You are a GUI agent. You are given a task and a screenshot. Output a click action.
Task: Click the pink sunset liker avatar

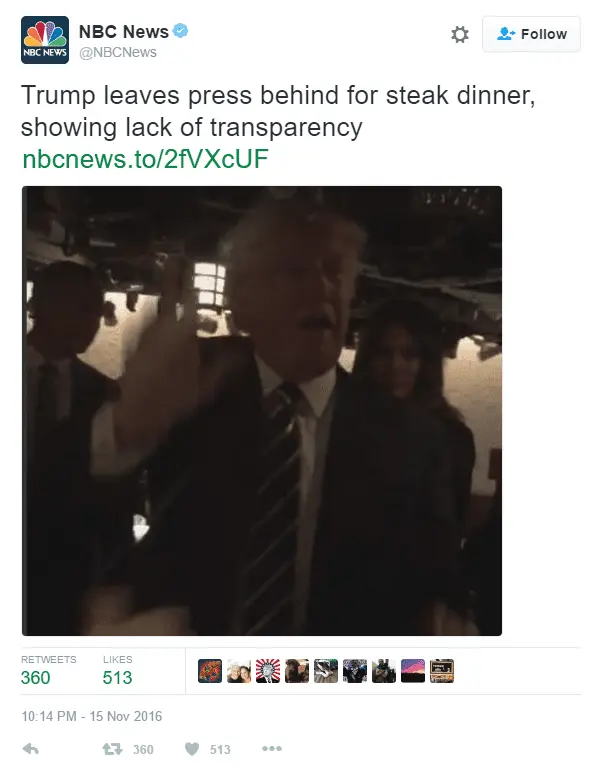tap(413, 671)
